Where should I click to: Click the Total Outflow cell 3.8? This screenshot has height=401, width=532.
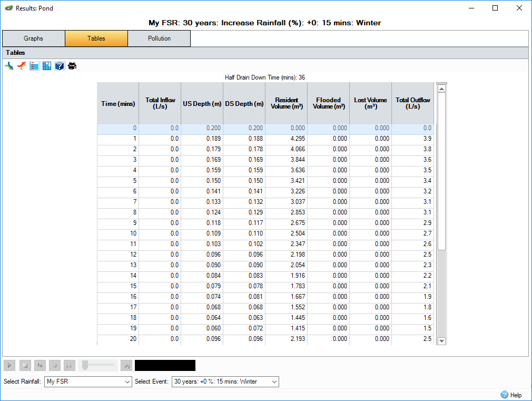point(412,149)
